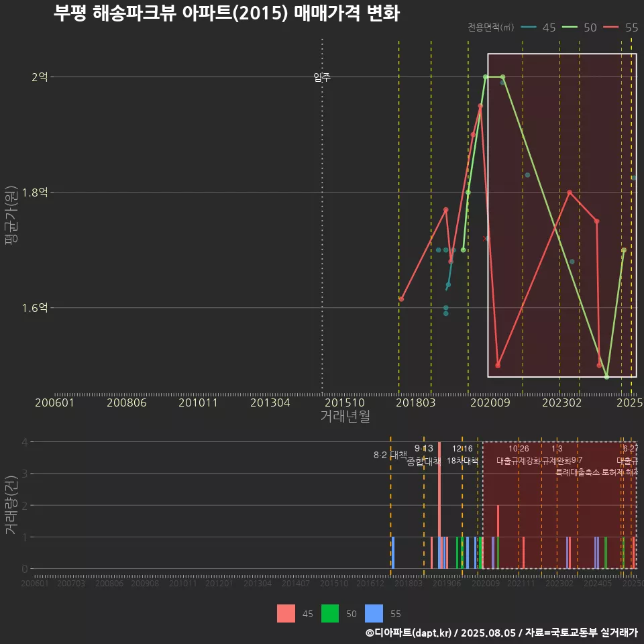Click the 12·16 policy date annotation
This screenshot has height=644, width=644.
(462, 449)
